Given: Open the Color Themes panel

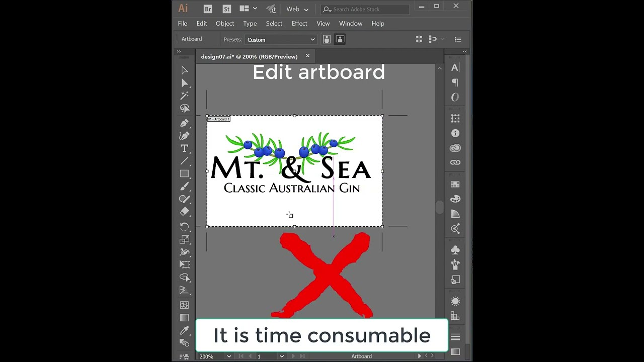Looking at the screenshot, I should pyautogui.click(x=455, y=229).
